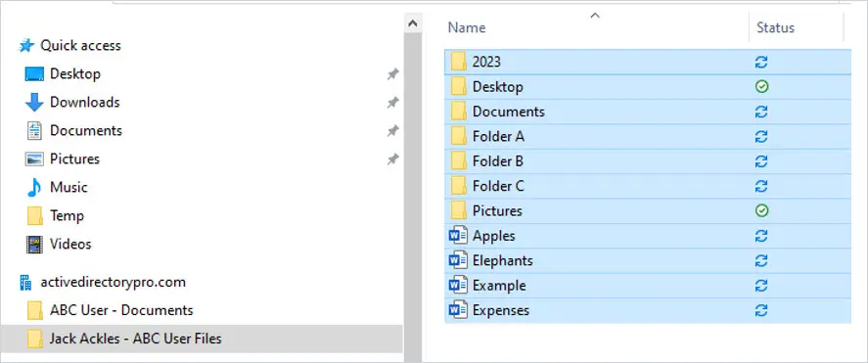
Task: Open Temp in navigation pane
Action: [67, 216]
